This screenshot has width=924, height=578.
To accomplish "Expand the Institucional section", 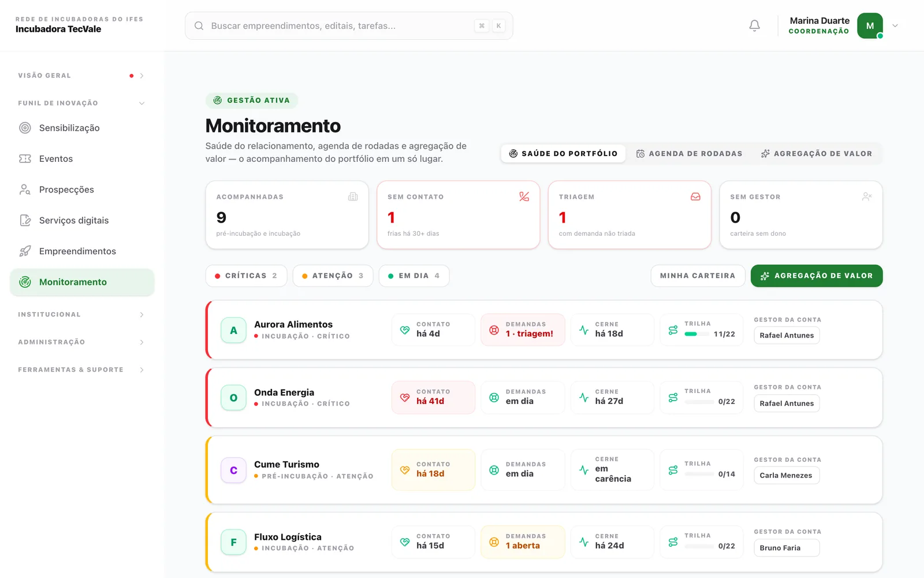I will pyautogui.click(x=81, y=314).
